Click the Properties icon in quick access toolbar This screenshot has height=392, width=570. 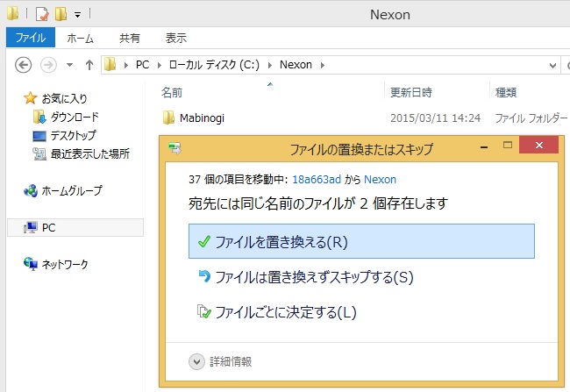click(42, 14)
